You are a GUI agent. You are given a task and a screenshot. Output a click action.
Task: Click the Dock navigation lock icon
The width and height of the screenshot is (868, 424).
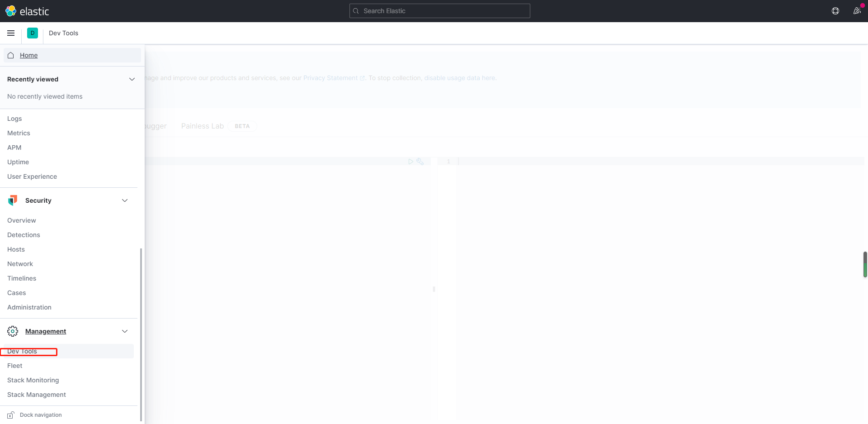pyautogui.click(x=10, y=415)
